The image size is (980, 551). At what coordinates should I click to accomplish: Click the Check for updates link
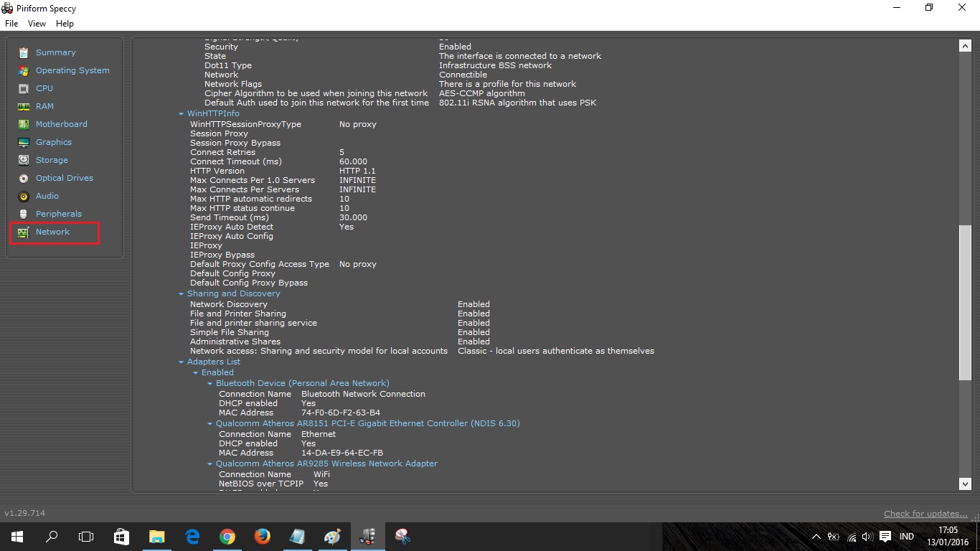pyautogui.click(x=925, y=514)
